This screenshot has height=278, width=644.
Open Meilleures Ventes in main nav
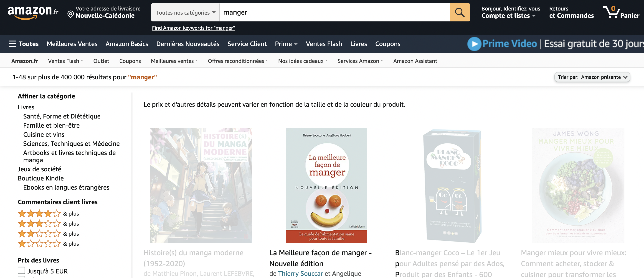click(x=72, y=44)
